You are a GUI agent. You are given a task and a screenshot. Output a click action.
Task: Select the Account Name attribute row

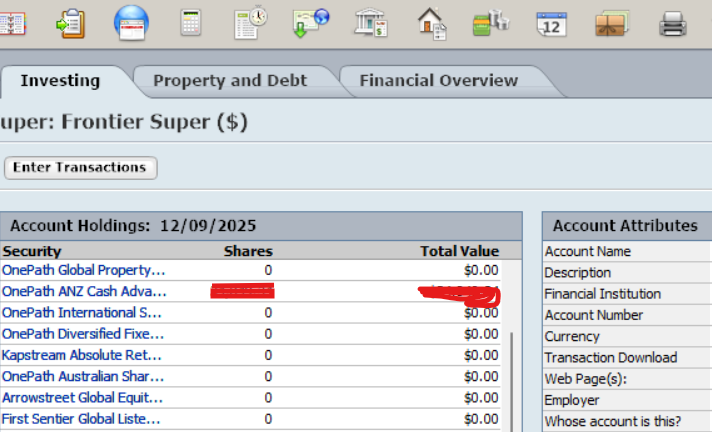(627, 251)
